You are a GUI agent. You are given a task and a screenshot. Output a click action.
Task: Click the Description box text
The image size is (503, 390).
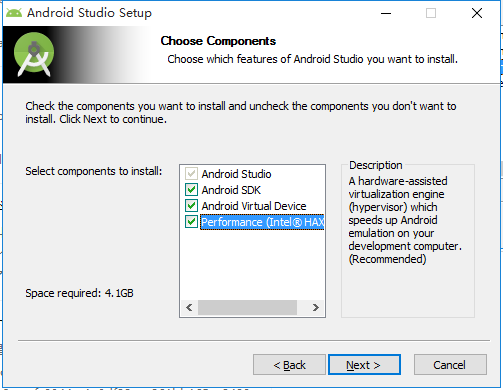click(405, 220)
